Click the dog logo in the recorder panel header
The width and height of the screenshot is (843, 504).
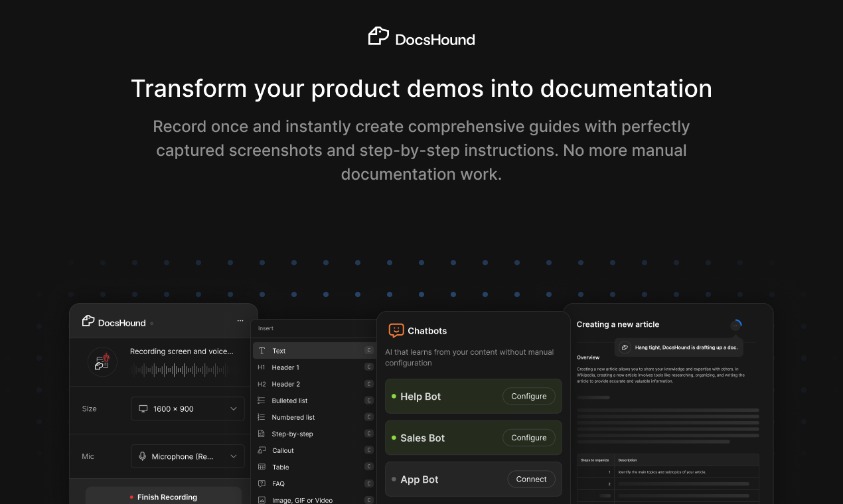click(88, 321)
